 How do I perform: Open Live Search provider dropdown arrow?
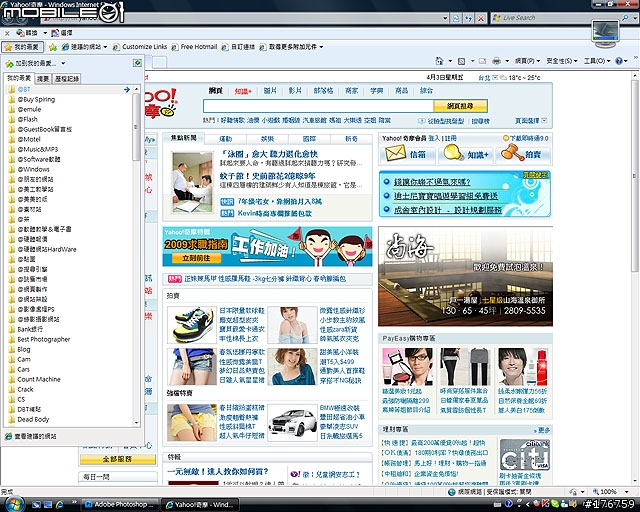point(635,18)
